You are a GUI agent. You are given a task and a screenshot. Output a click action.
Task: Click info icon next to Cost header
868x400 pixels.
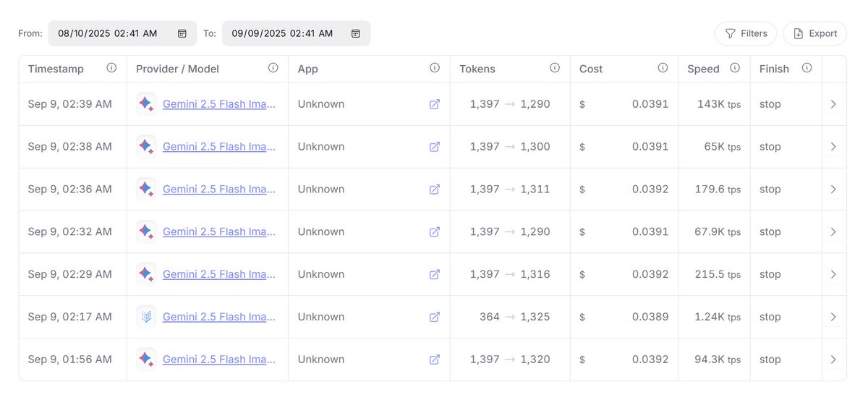663,68
